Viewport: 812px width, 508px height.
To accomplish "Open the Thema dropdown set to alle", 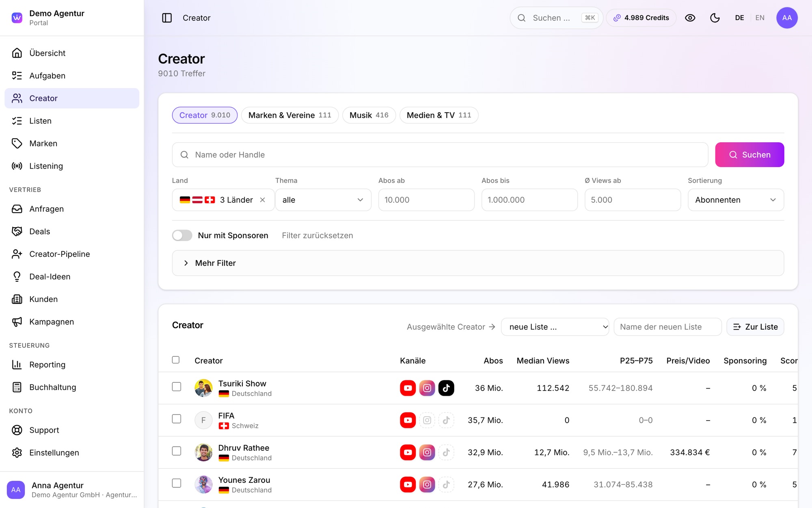I will point(323,200).
